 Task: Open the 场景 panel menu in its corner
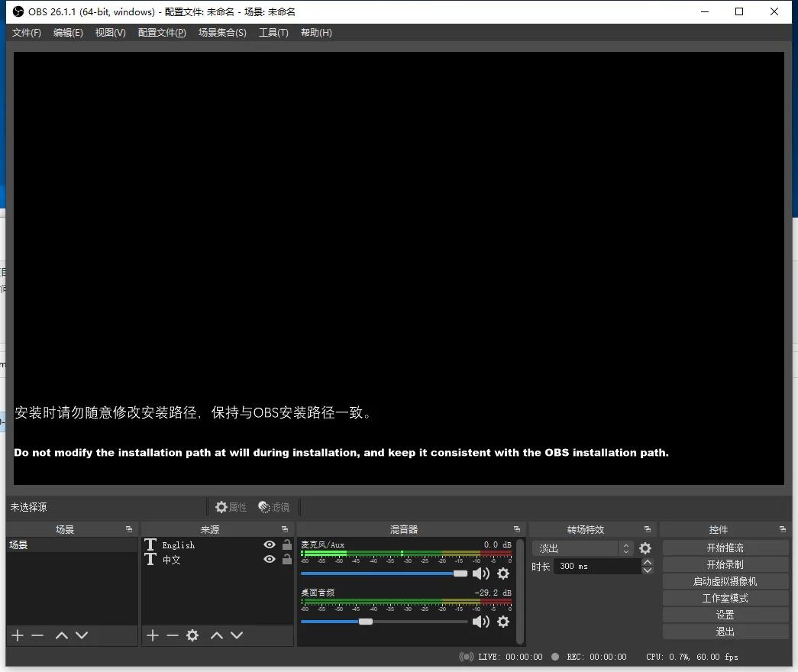coord(128,528)
